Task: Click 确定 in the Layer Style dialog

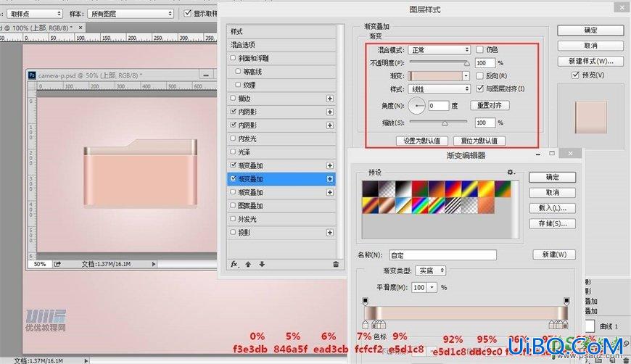Action: [x=590, y=30]
